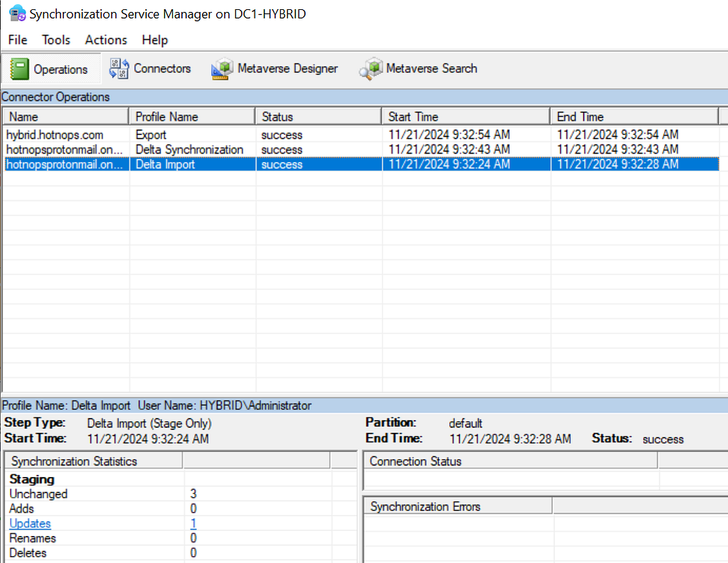The height and width of the screenshot is (563, 728).
Task: Open the File menu
Action: coord(18,40)
